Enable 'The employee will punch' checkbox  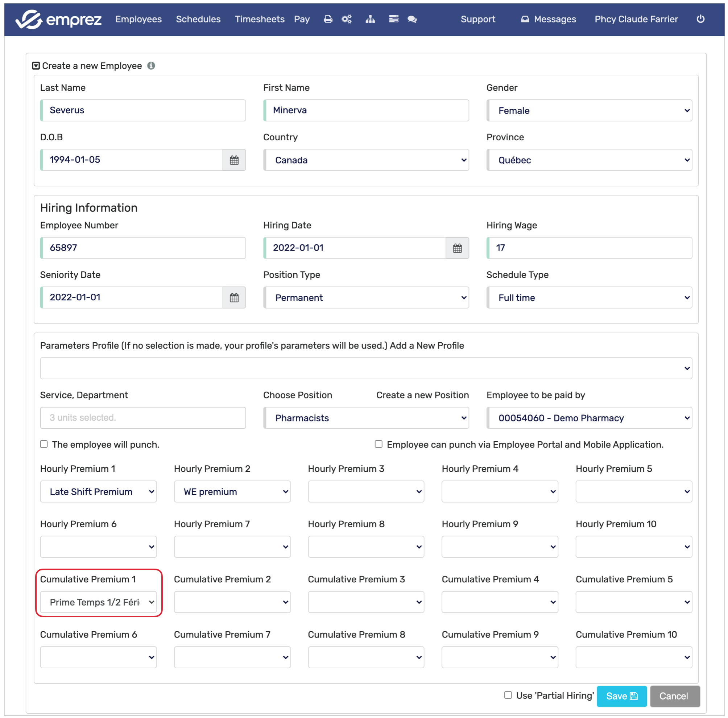(44, 444)
